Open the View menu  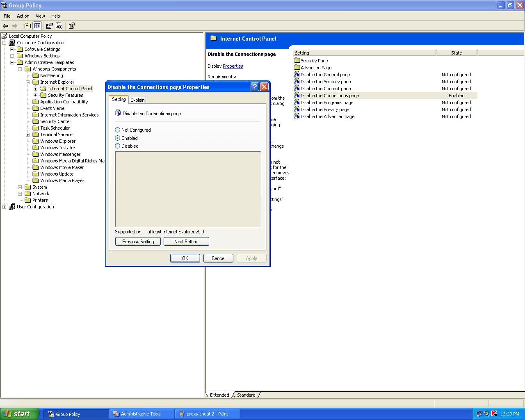(x=40, y=16)
